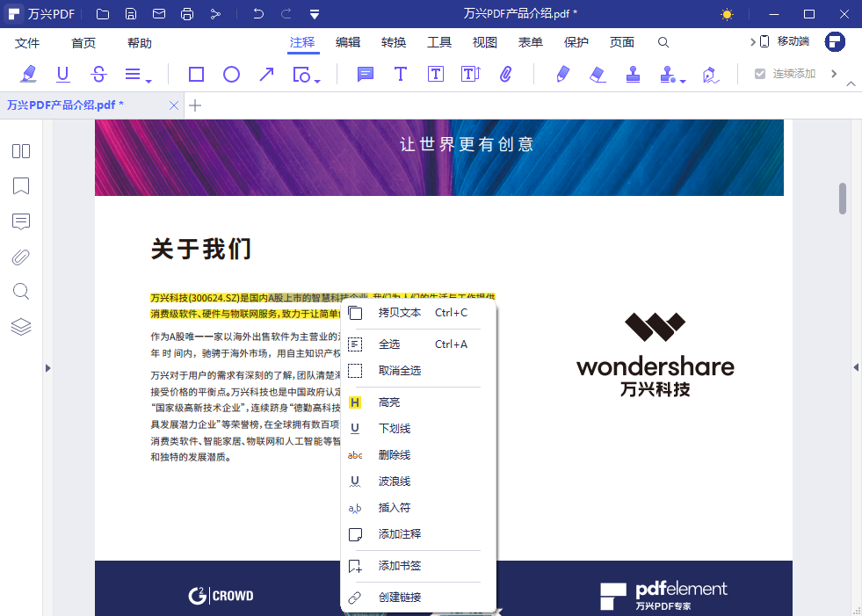Choose 高亮 from the context menu
The width and height of the screenshot is (862, 616).
tap(388, 402)
